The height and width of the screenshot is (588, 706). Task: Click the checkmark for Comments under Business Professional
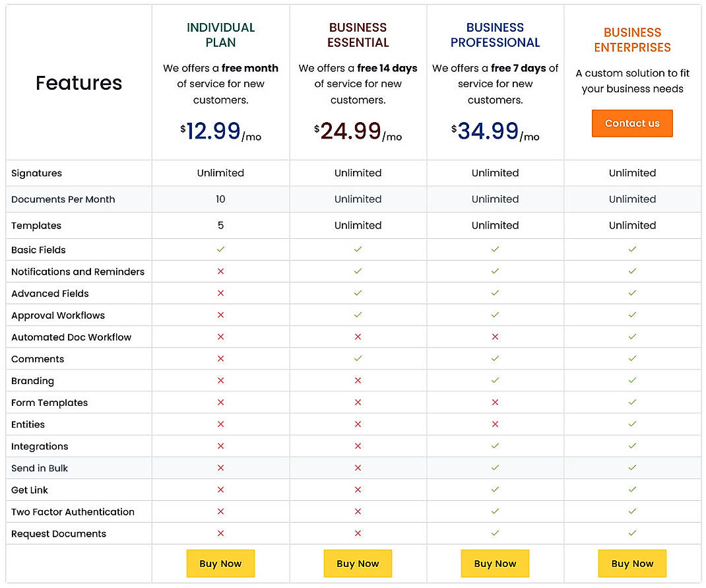tap(495, 358)
